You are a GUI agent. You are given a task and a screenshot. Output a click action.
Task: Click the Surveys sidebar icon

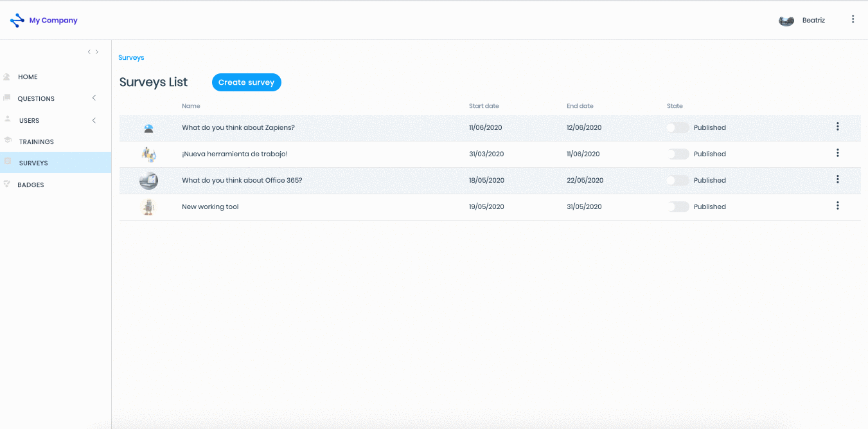pyautogui.click(x=7, y=161)
